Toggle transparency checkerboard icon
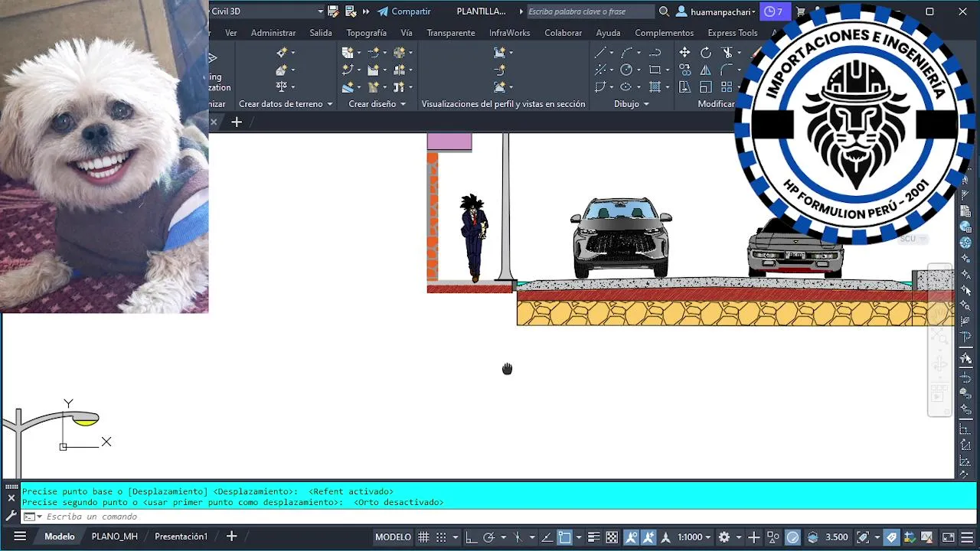Image resolution: width=980 pixels, height=551 pixels. click(x=612, y=537)
